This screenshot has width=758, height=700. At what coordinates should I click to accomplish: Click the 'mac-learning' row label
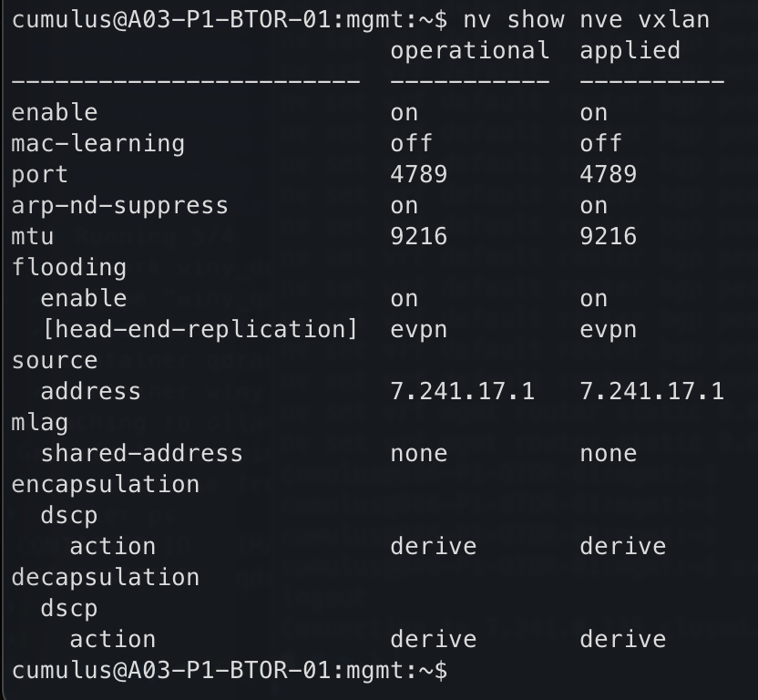[x=97, y=143]
